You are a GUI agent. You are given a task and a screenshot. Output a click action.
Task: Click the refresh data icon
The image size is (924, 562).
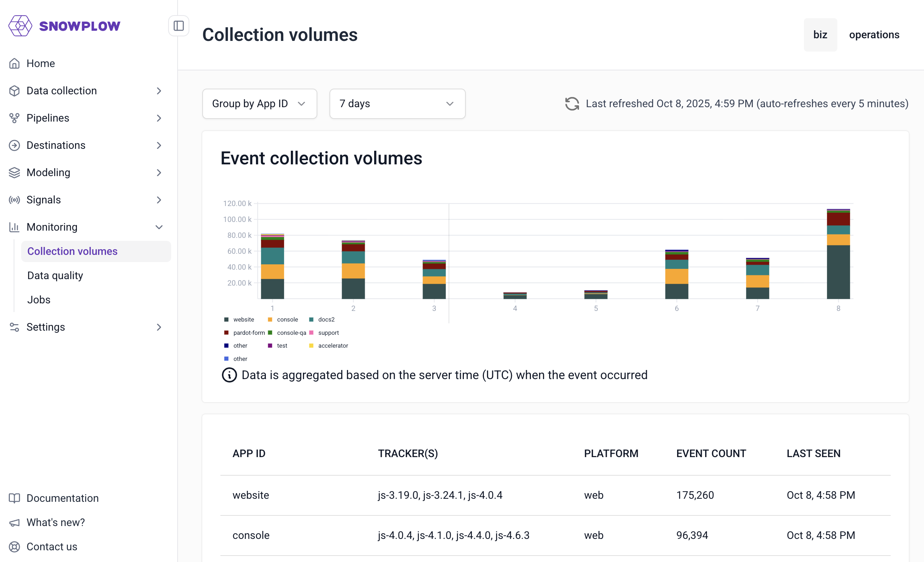click(572, 104)
